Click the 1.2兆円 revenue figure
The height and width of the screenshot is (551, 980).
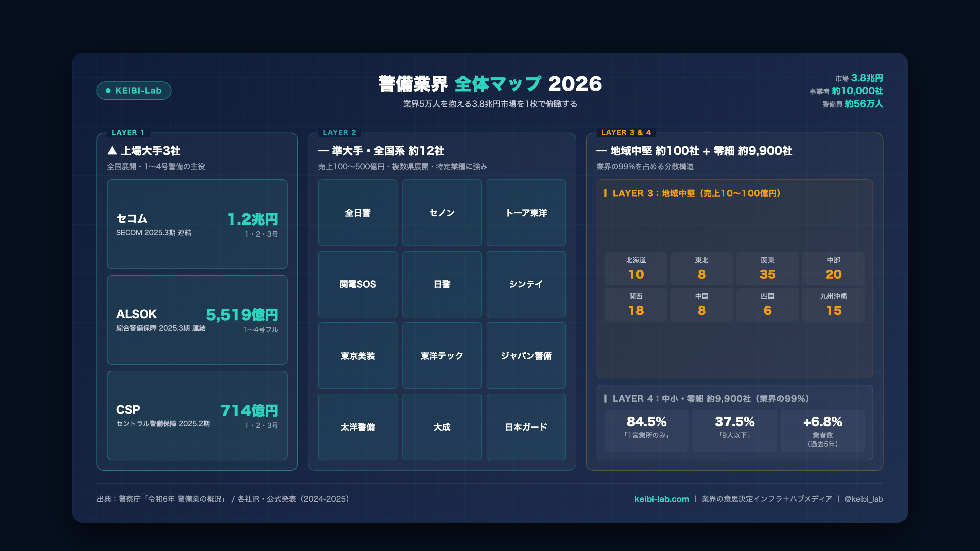pos(253,219)
